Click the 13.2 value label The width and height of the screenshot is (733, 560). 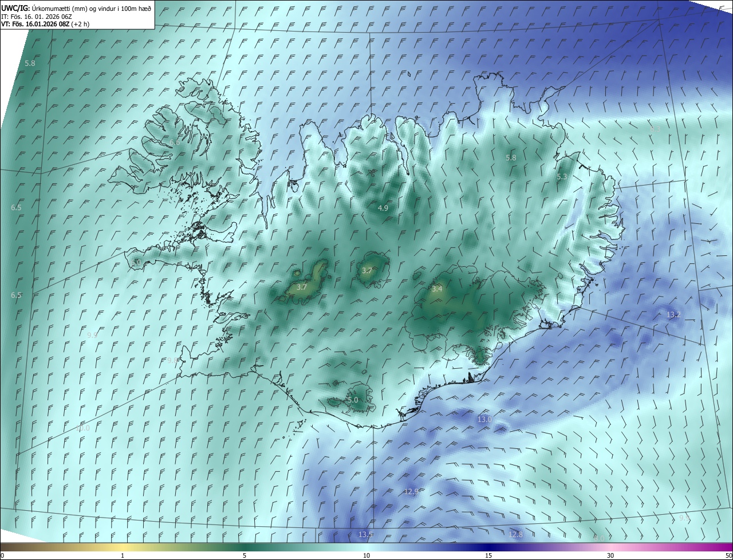[673, 315]
